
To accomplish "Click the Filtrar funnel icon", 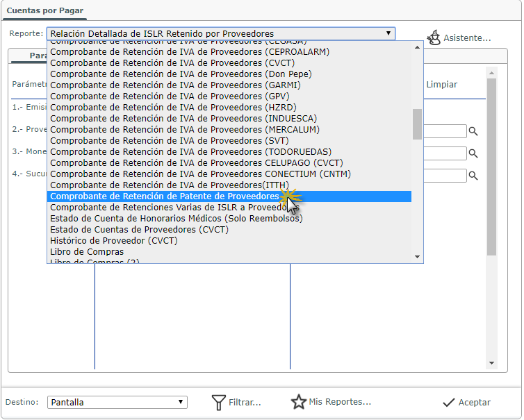I will [x=218, y=403].
